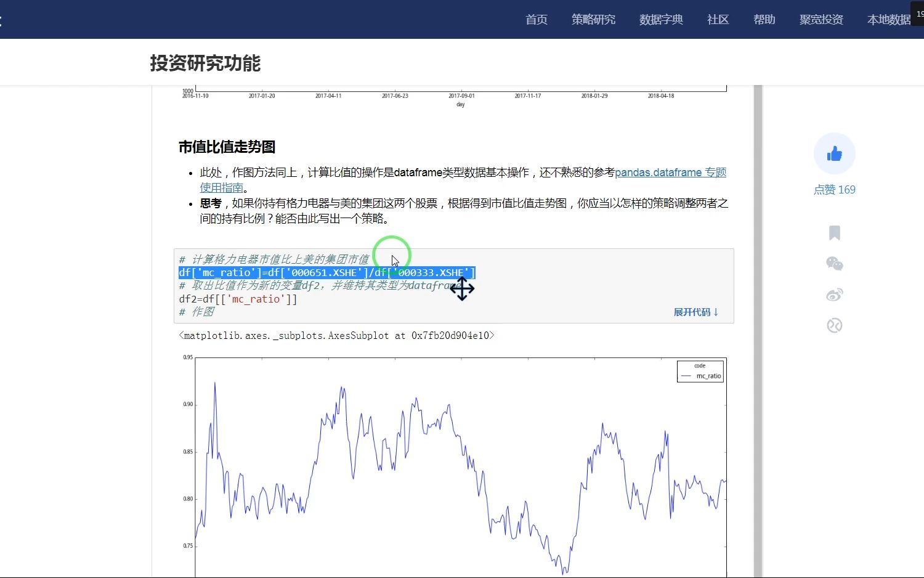924x578 pixels.
Task: Click the 点赞 169 count text
Action: pos(834,190)
